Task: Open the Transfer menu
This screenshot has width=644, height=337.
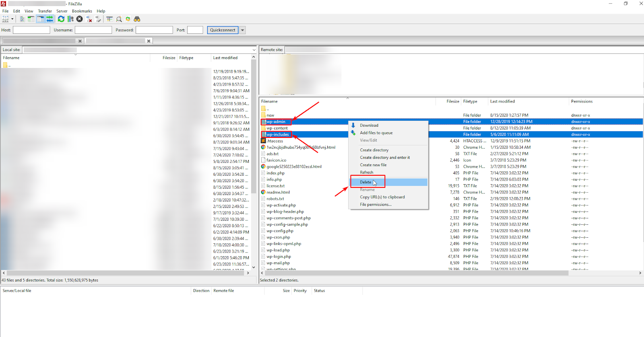Action: 45,11
